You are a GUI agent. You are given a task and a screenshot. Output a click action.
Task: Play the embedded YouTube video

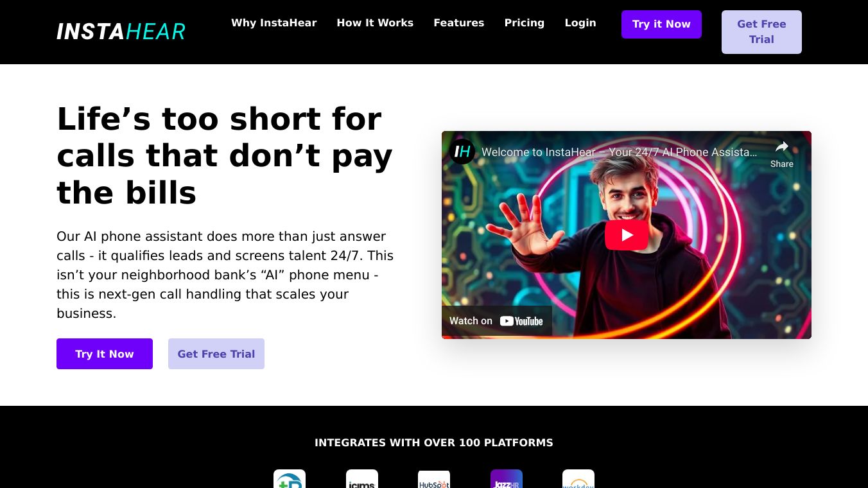(x=627, y=235)
